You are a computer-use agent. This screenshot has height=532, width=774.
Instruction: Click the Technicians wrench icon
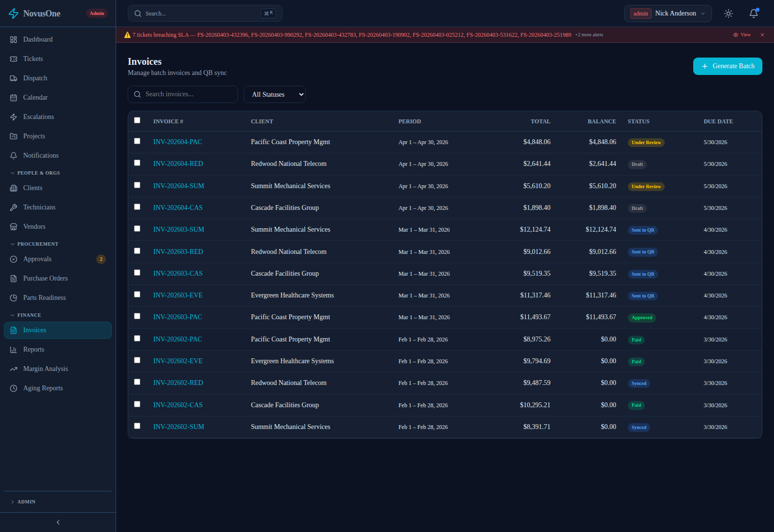click(x=14, y=207)
